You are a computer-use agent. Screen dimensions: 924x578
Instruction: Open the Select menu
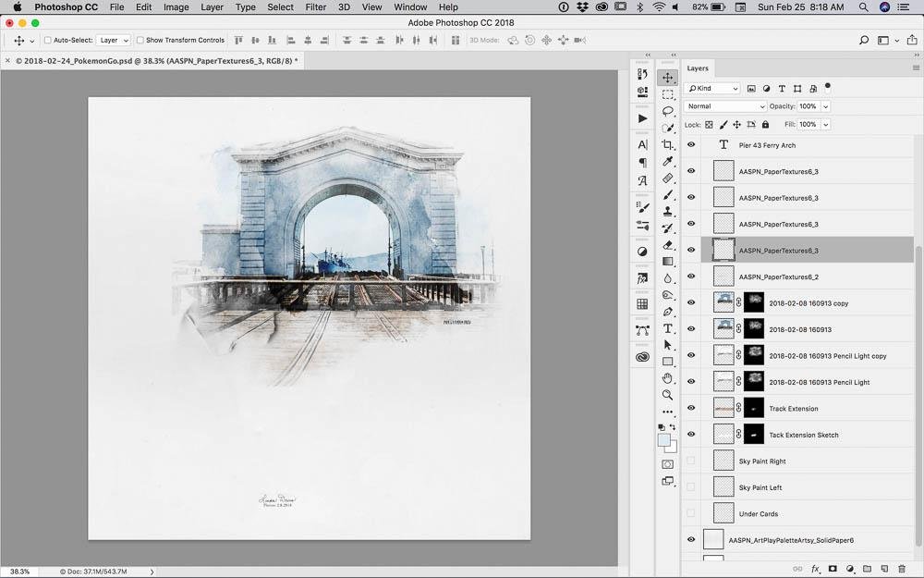pos(281,7)
